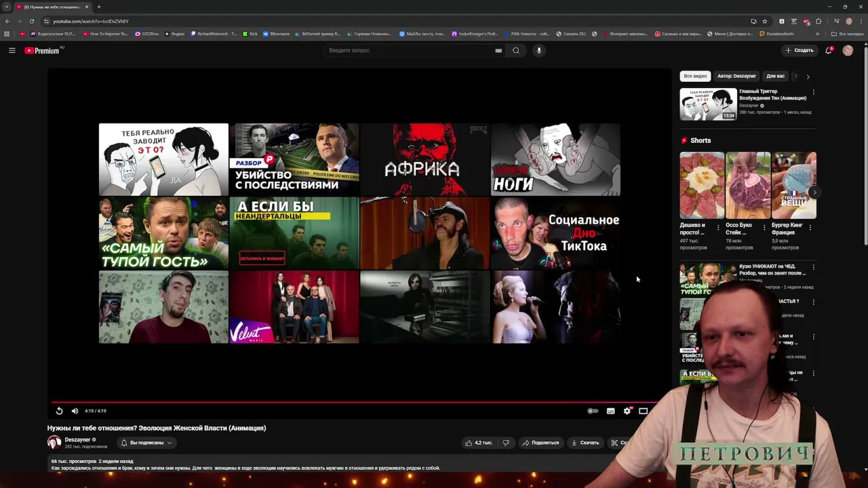Image resolution: width=868 pixels, height=488 pixels.
Task: Open the Дешево и просто Short
Action: [702, 185]
